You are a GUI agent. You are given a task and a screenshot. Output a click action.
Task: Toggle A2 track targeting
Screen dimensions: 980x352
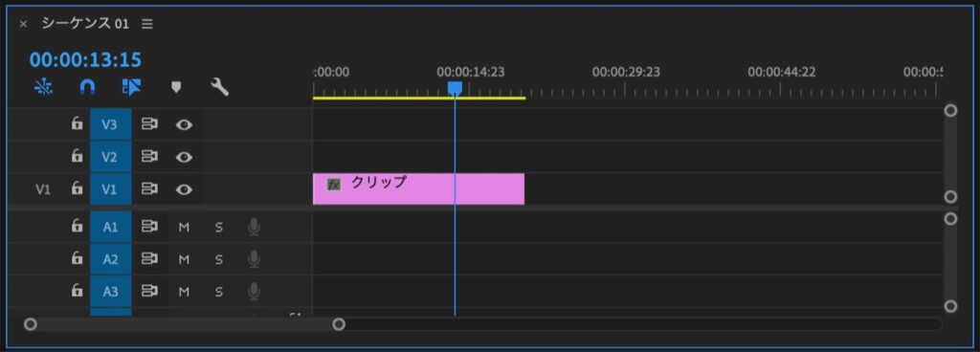point(110,259)
